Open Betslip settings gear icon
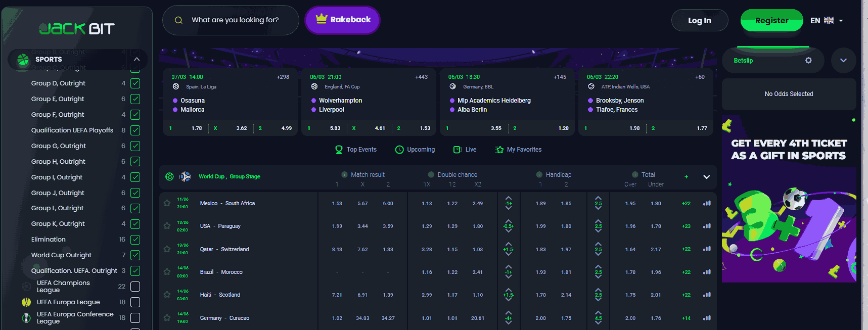Viewport: 868px width, 330px height. 808,60
